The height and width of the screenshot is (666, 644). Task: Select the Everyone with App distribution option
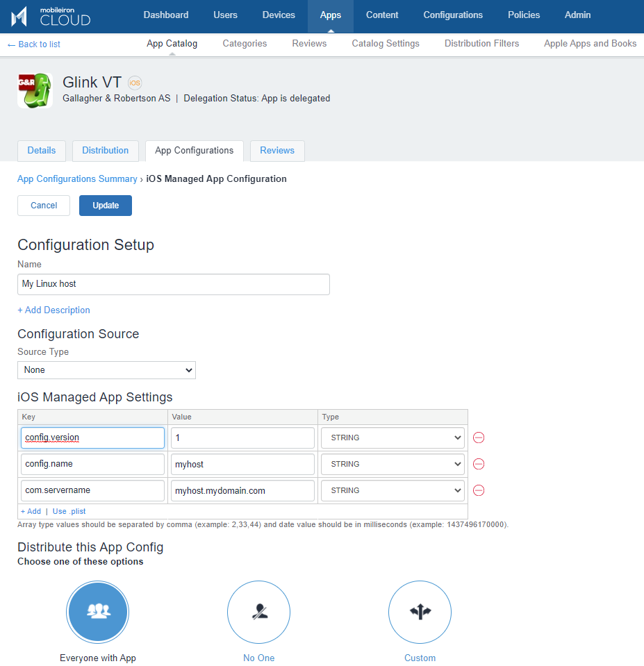(x=98, y=612)
